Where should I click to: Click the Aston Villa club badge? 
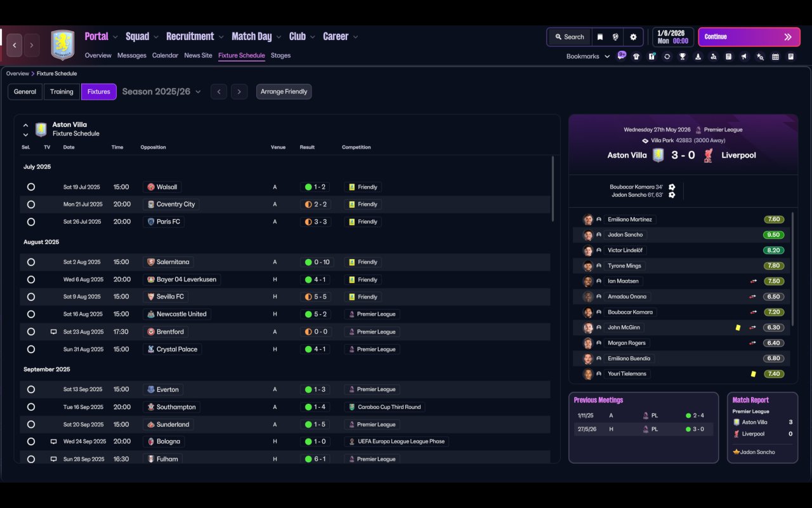(62, 45)
